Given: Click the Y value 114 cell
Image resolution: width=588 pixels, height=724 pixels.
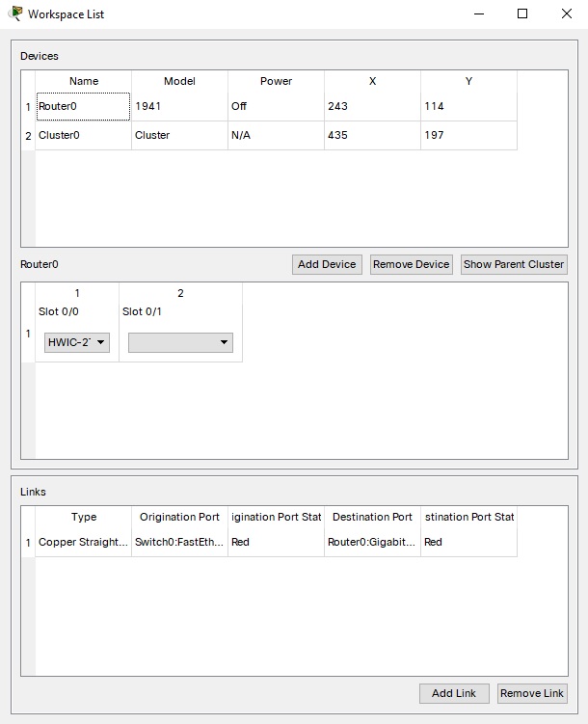Looking at the screenshot, I should pos(468,106).
